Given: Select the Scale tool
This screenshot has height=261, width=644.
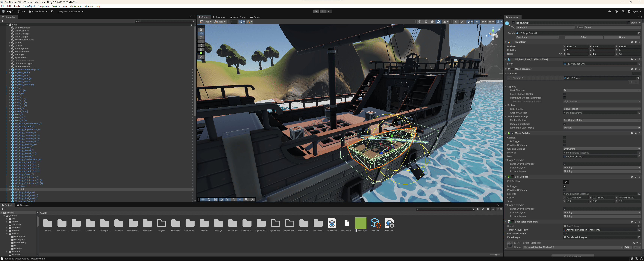Looking at the screenshot, I should point(201,42).
